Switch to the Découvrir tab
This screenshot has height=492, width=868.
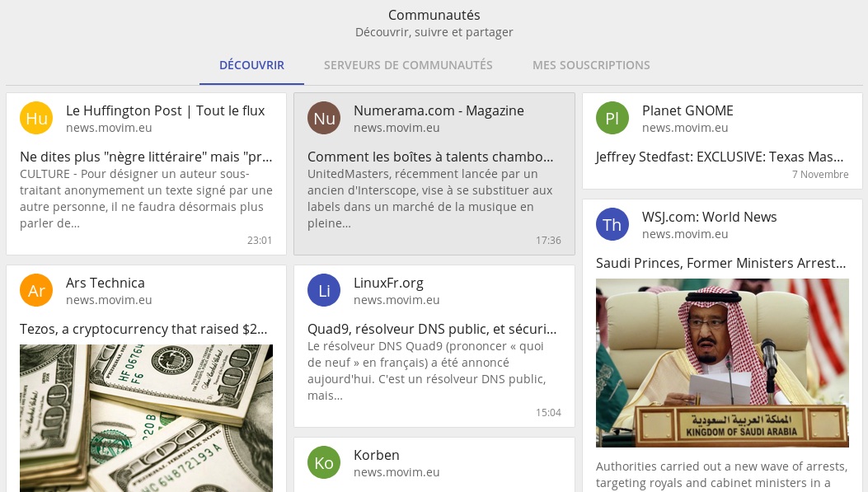pos(252,65)
